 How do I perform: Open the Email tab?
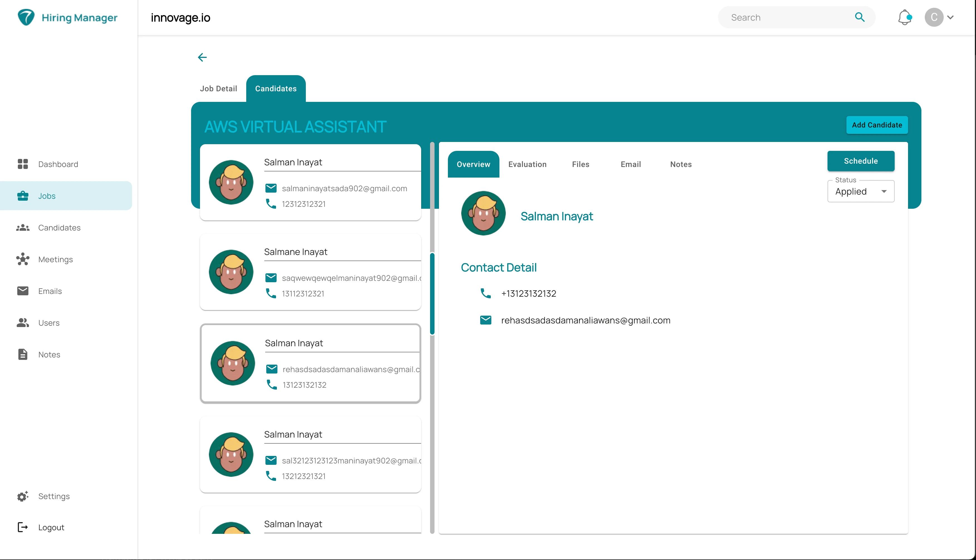pos(631,164)
